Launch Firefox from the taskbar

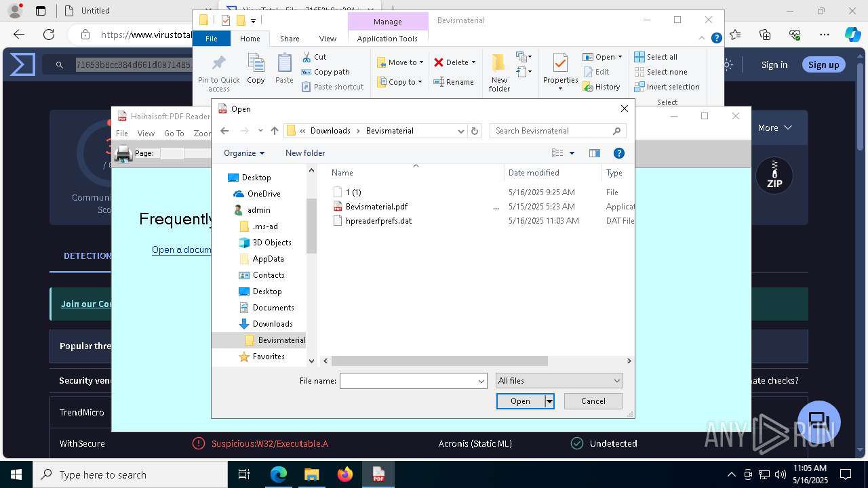click(345, 474)
